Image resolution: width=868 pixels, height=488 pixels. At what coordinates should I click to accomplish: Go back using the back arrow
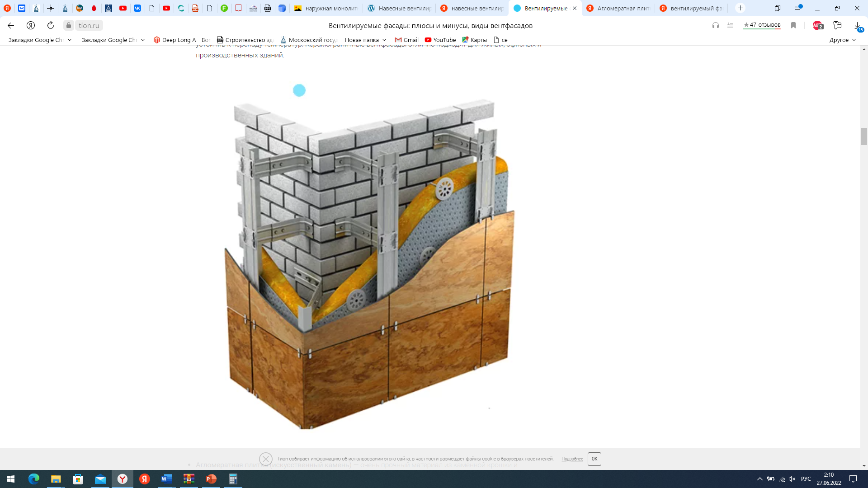point(11,25)
